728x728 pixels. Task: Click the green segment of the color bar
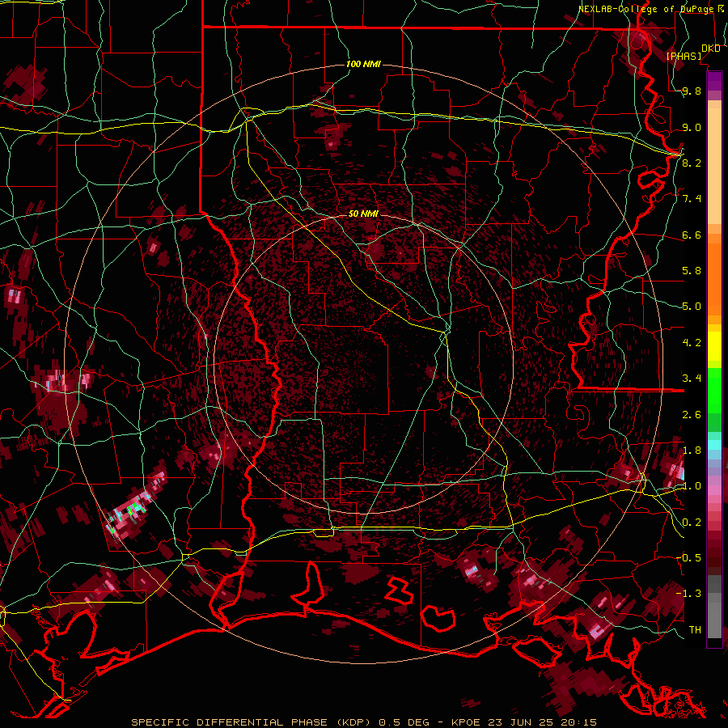point(714,400)
